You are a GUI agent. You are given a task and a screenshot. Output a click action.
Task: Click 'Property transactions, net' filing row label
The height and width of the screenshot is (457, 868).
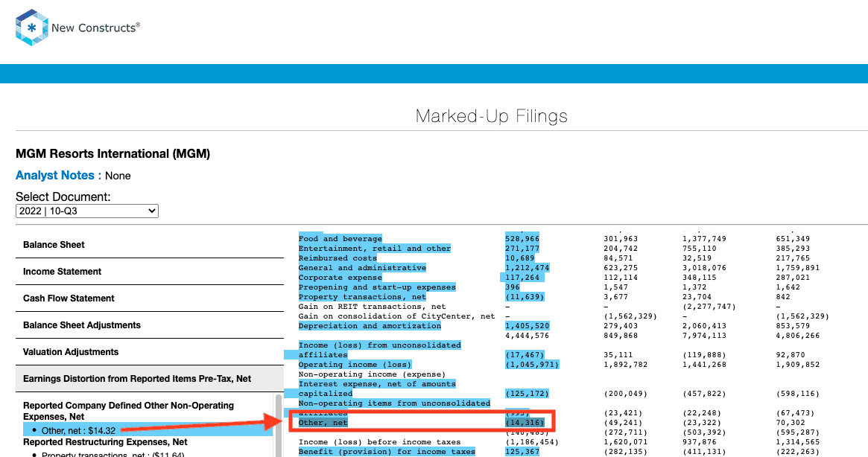point(364,297)
